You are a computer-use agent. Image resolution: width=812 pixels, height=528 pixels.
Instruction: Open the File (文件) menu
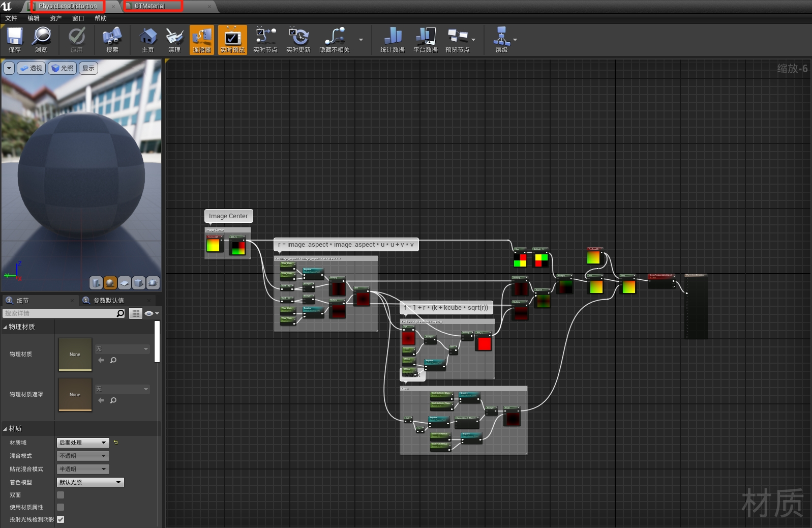click(x=11, y=18)
